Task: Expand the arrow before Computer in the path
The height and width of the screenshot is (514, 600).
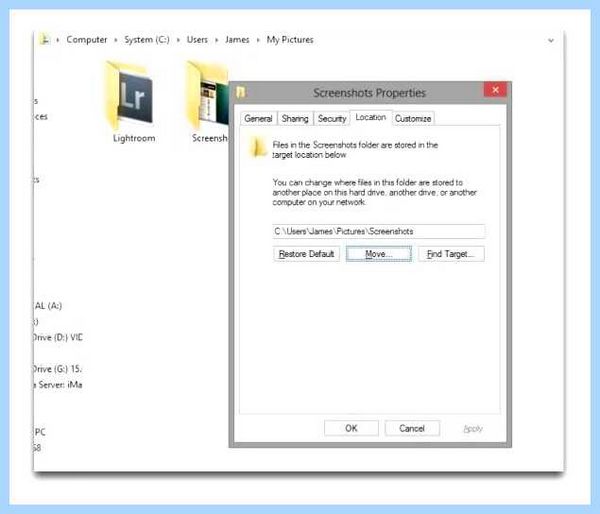Action: pyautogui.click(x=58, y=40)
